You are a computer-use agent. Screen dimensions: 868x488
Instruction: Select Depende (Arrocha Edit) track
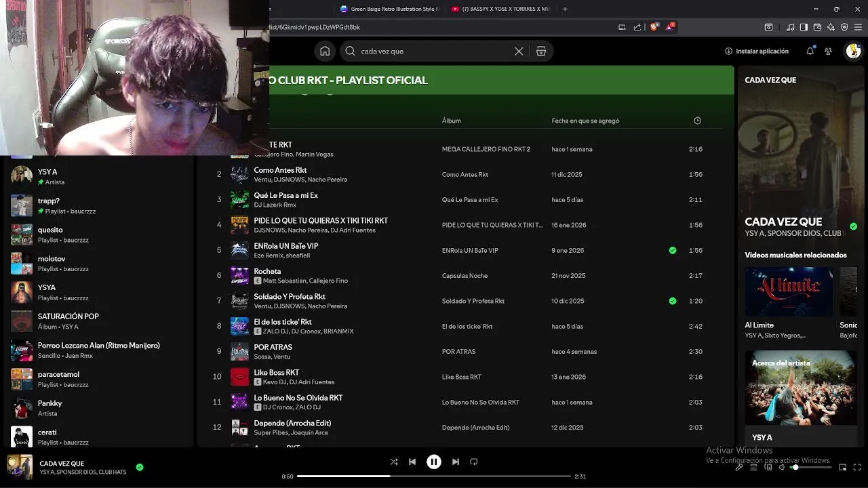tap(292, 423)
